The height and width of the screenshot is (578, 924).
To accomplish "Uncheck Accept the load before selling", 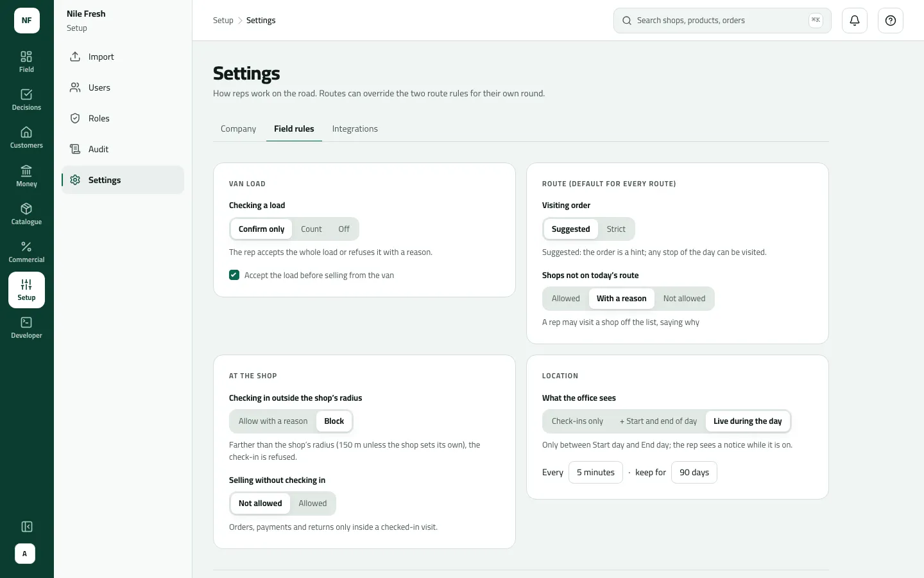I will tap(234, 276).
